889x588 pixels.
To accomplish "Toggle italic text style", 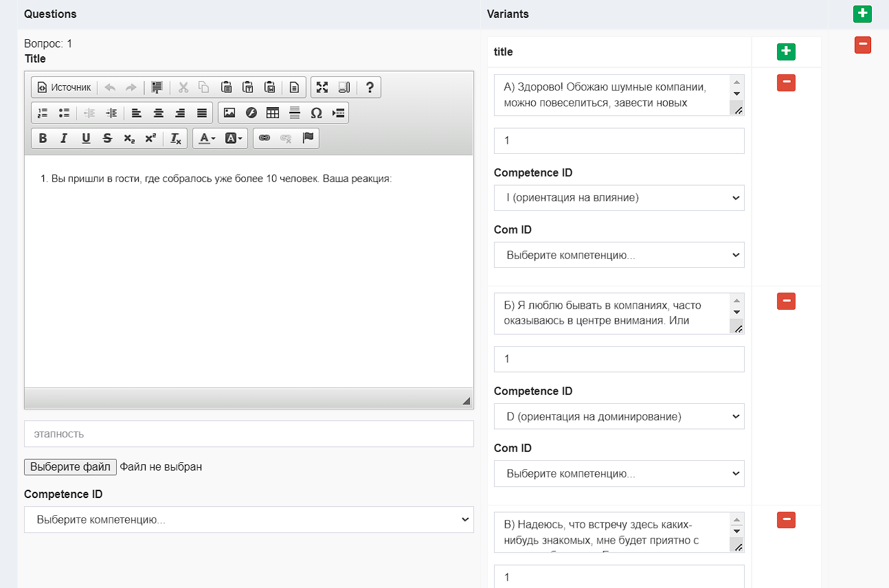I will coord(64,138).
